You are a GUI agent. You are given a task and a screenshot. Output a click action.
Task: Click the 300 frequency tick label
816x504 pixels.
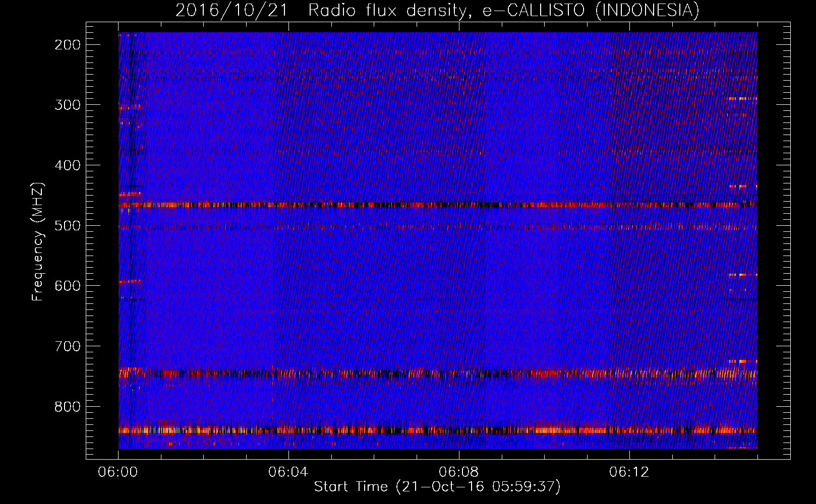pyautogui.click(x=67, y=105)
